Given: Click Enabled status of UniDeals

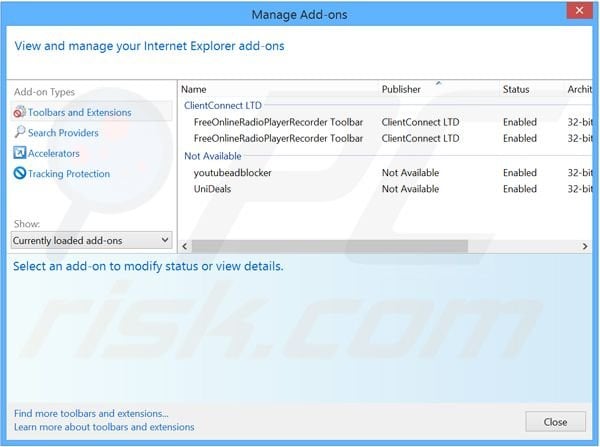Looking at the screenshot, I should coord(520,189).
